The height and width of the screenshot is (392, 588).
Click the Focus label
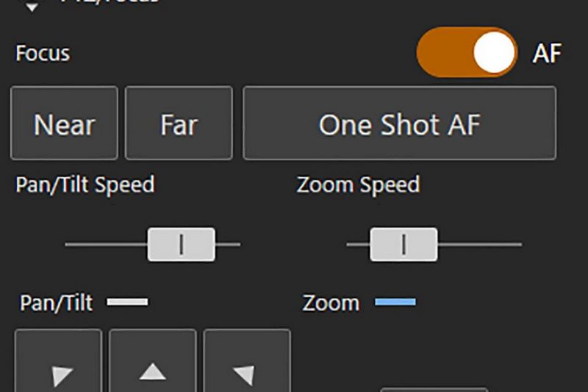[43, 54]
